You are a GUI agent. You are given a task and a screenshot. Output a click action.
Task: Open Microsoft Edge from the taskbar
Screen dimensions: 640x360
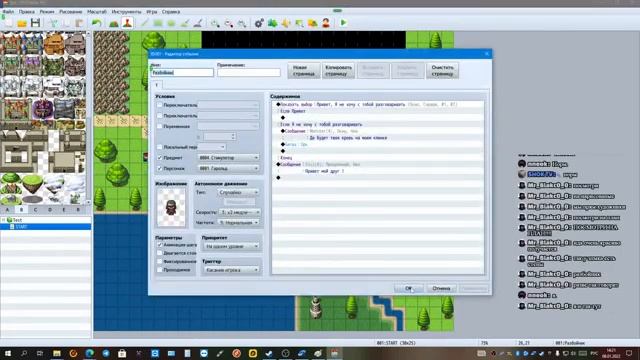(x=89, y=353)
